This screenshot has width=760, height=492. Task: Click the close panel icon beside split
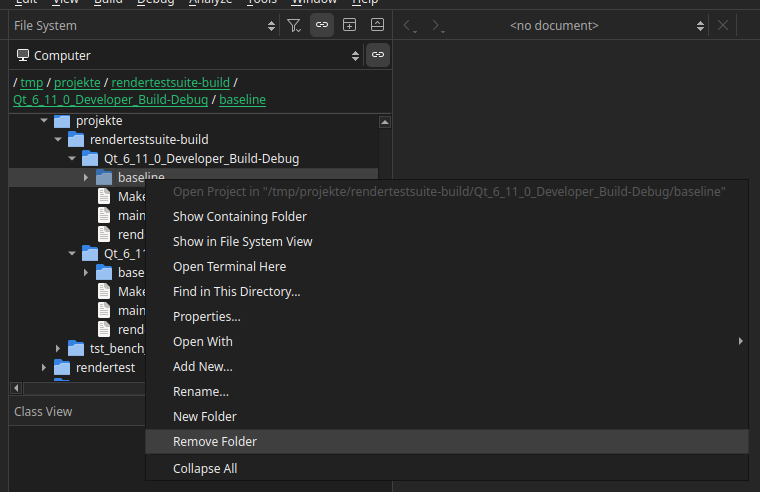coord(377,25)
